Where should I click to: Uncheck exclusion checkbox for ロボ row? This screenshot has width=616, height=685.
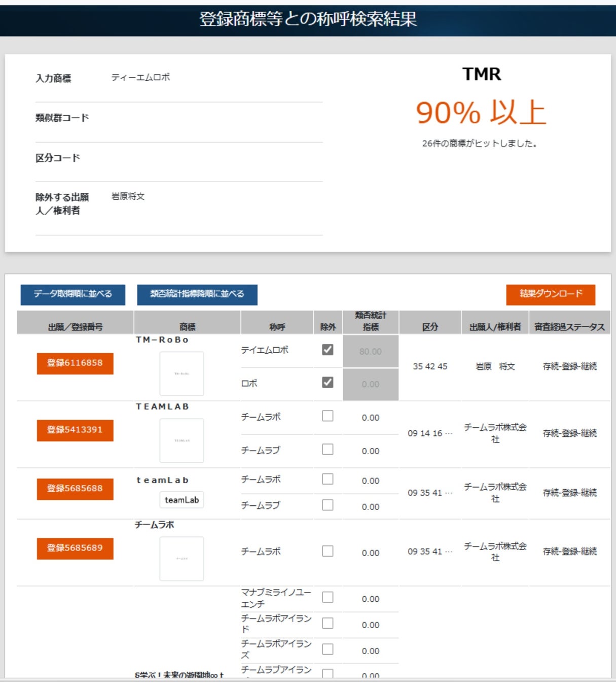[x=328, y=383]
